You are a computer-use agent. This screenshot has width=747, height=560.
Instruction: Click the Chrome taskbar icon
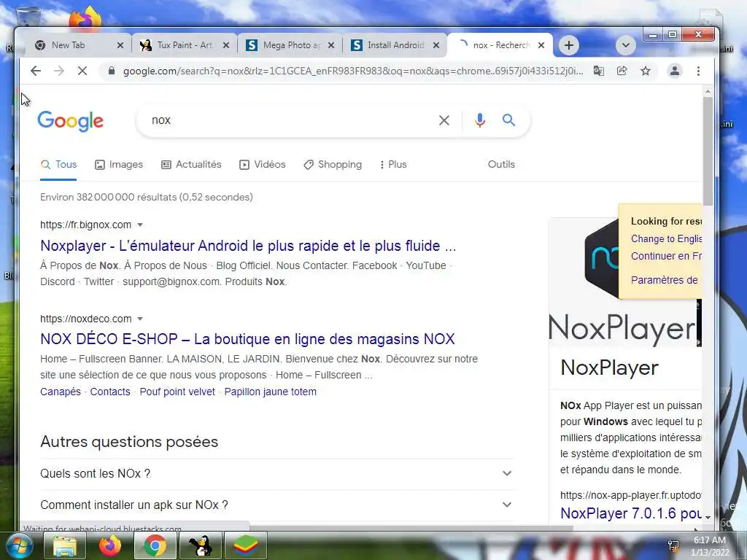155,545
